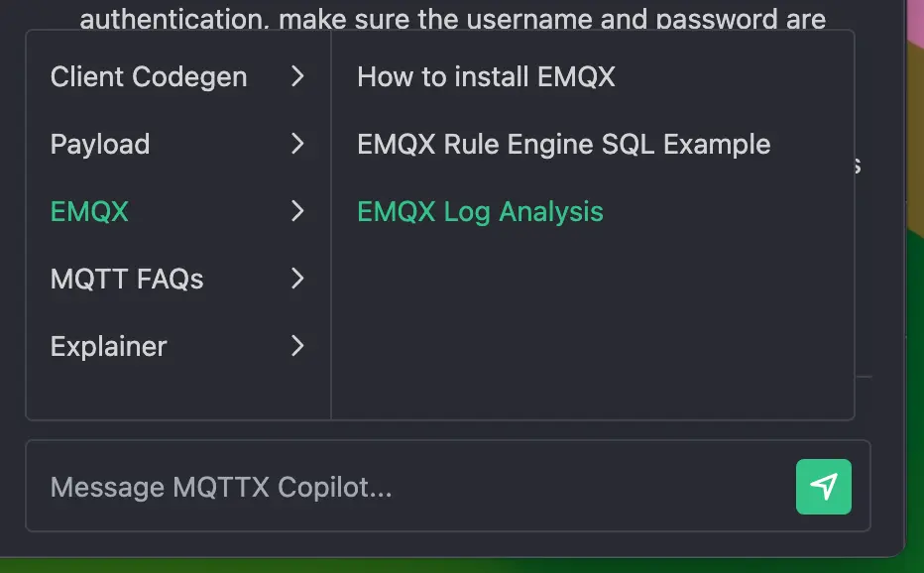Select How to install EMQX prompt
The width and height of the screenshot is (924, 573).
[485, 76]
